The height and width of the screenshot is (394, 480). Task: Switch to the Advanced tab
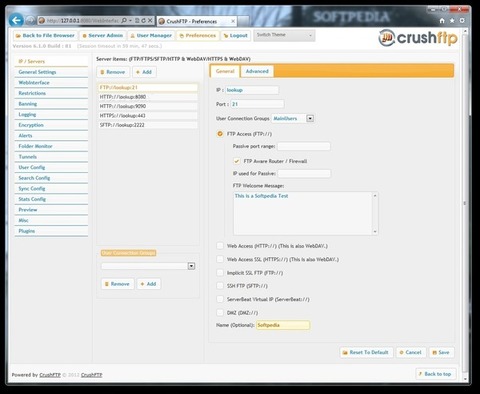click(x=257, y=71)
